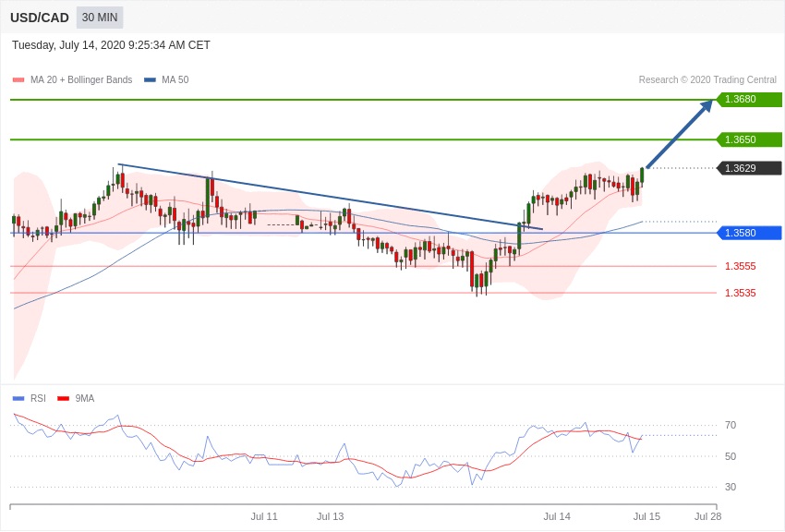Image resolution: width=785 pixels, height=532 pixels.
Task: Click the 30 MIN timeframe badge
Action: pos(100,18)
